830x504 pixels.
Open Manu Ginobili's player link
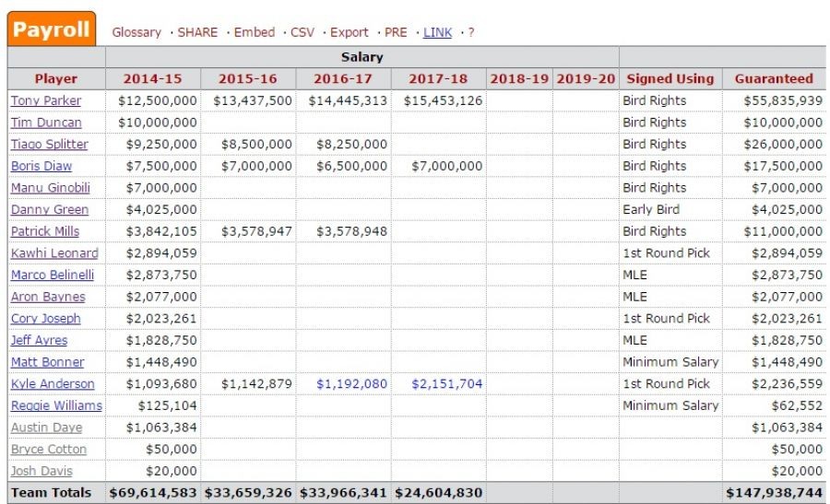tap(51, 188)
